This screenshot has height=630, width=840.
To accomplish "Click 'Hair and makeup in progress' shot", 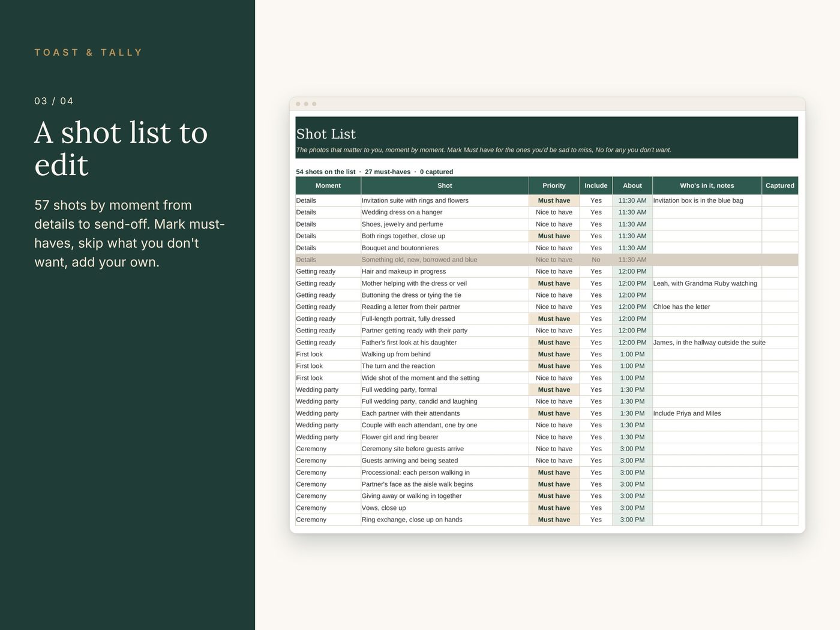I will [445, 271].
